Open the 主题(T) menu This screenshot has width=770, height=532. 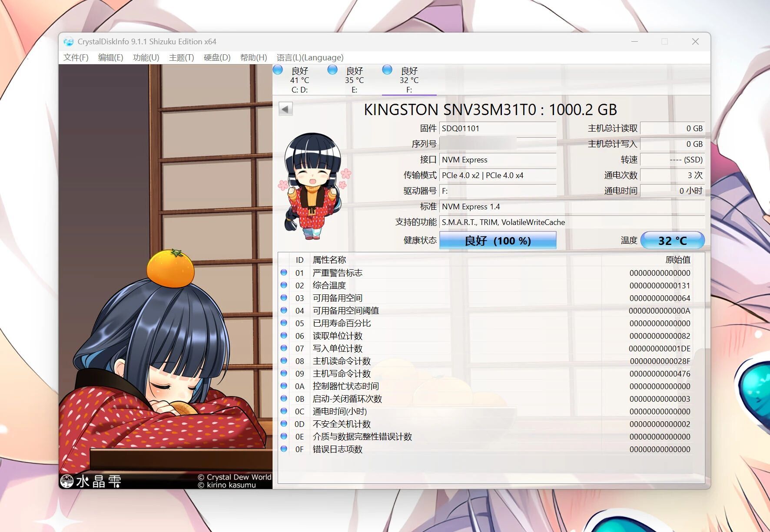[x=181, y=57]
